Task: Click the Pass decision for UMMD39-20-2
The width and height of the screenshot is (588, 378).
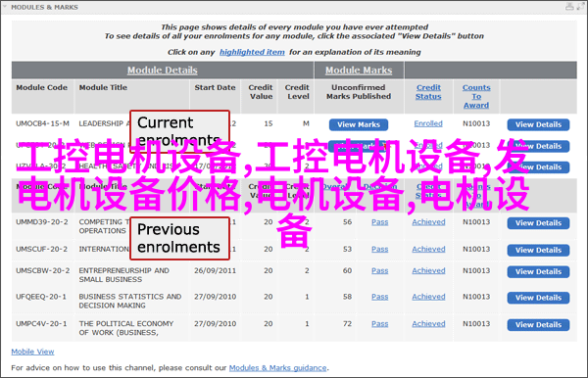Action: pos(379,222)
